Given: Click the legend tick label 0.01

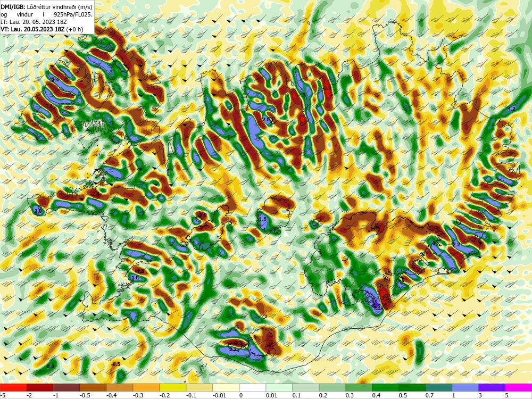Looking at the screenshot, I should point(271,395).
